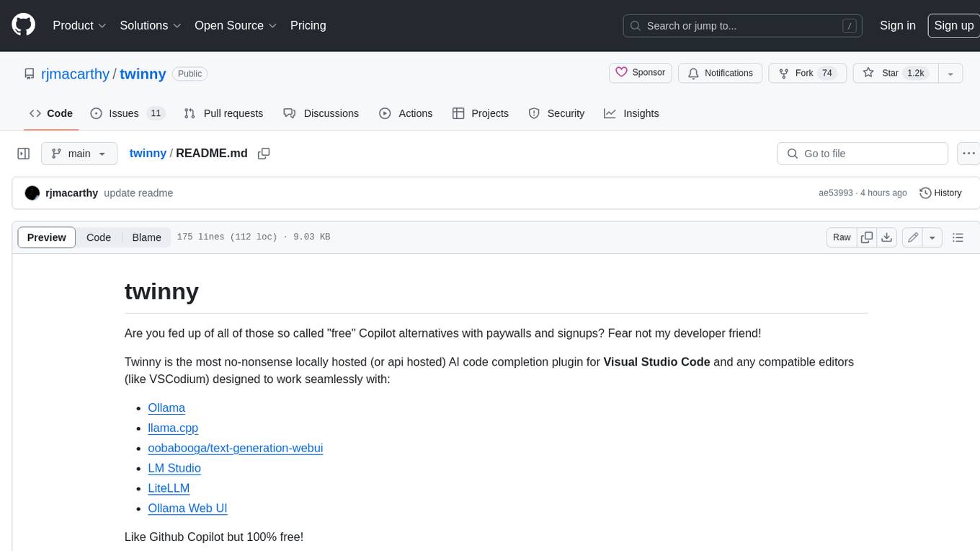Switch to the Issues tab
980x551 pixels.
pos(127,113)
